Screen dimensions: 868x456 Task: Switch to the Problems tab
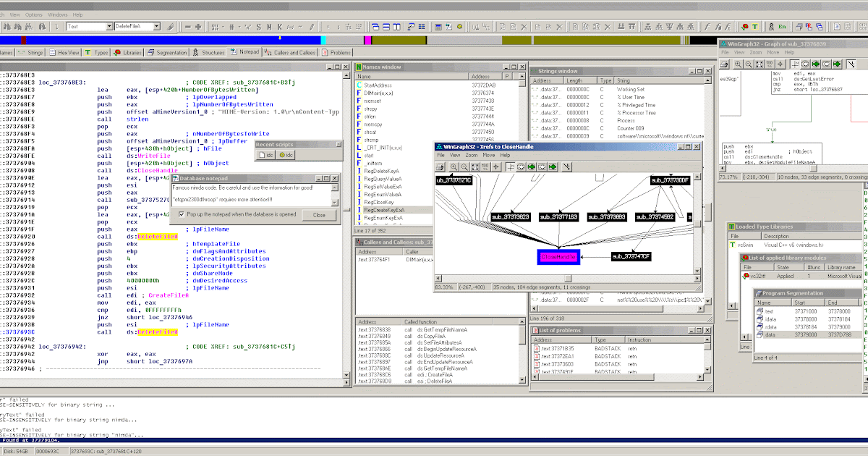pos(336,52)
